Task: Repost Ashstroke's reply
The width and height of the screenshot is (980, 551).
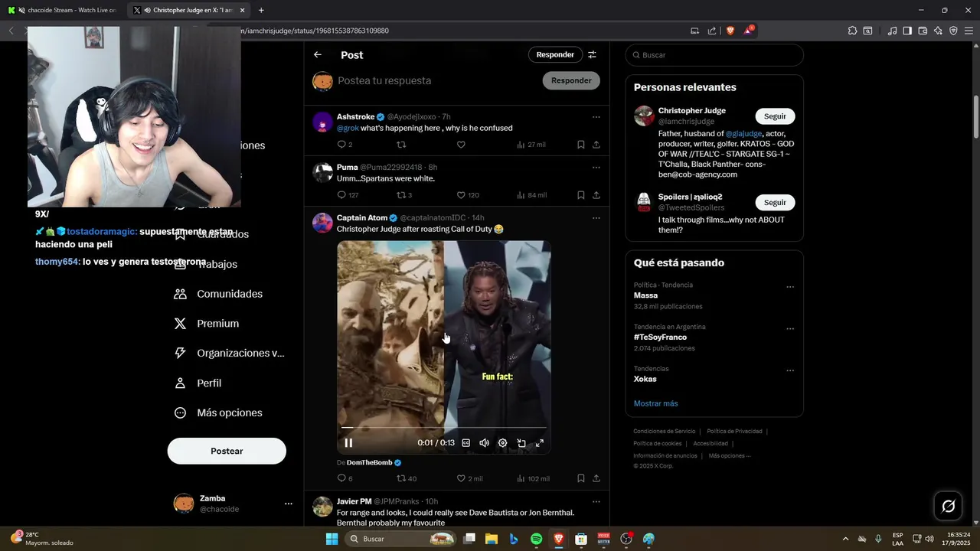Action: click(400, 145)
